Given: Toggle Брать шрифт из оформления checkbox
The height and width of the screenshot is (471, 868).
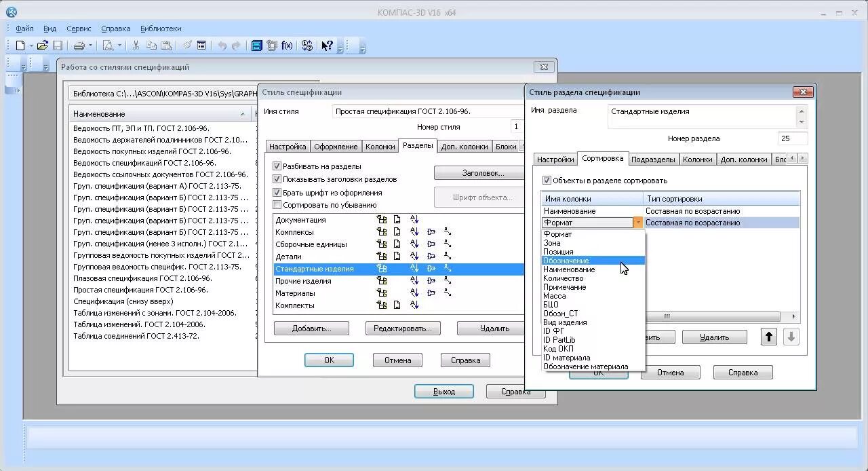Looking at the screenshot, I should (277, 193).
